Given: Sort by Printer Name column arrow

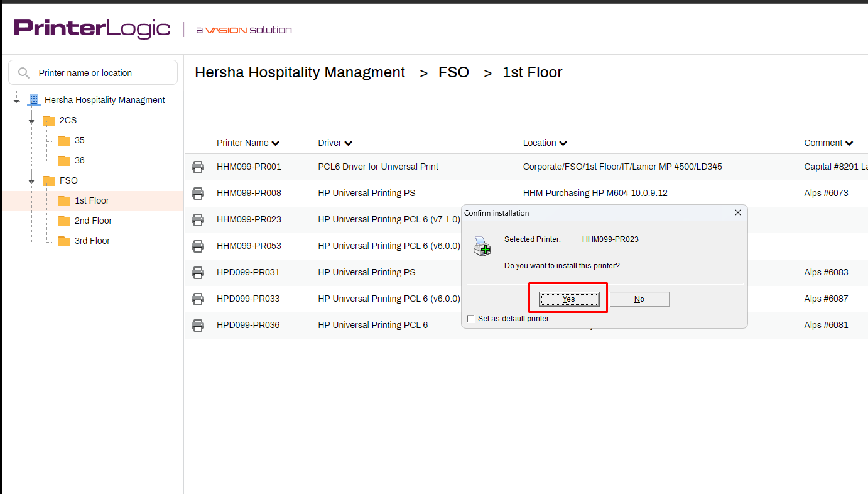Looking at the screenshot, I should 275,143.
